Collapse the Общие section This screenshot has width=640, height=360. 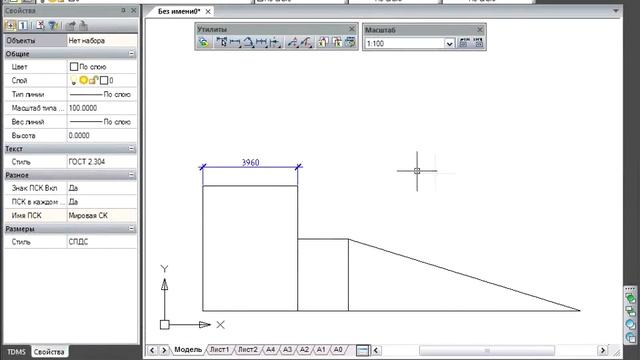131,53
